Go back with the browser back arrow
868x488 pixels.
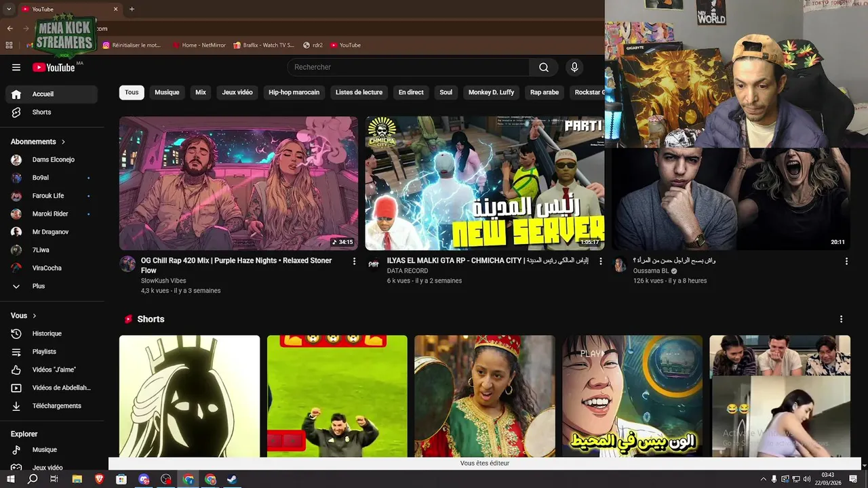(9, 28)
